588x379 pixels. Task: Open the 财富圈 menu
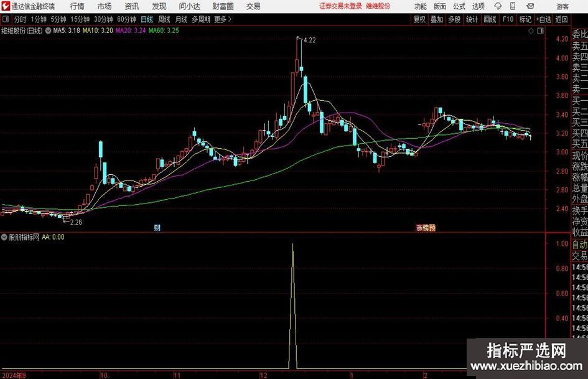coord(223,6)
